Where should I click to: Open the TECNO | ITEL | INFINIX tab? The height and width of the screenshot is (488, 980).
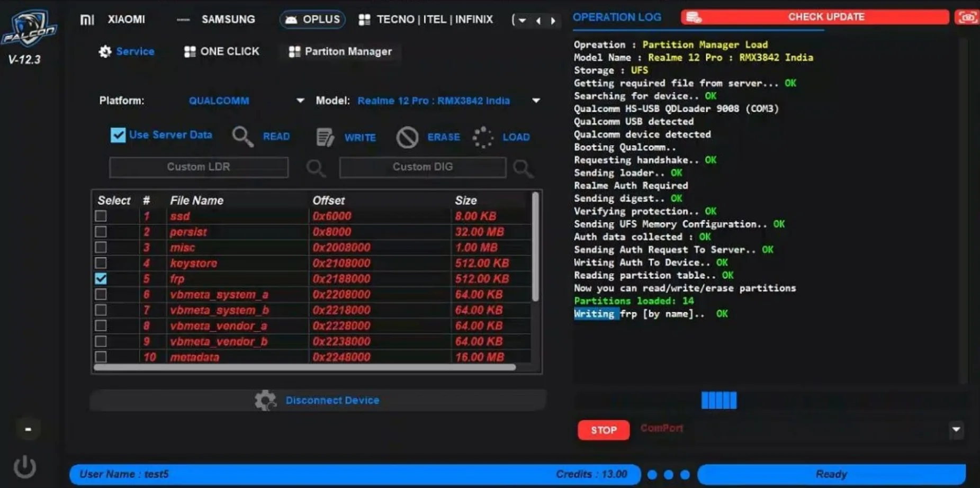(x=426, y=20)
